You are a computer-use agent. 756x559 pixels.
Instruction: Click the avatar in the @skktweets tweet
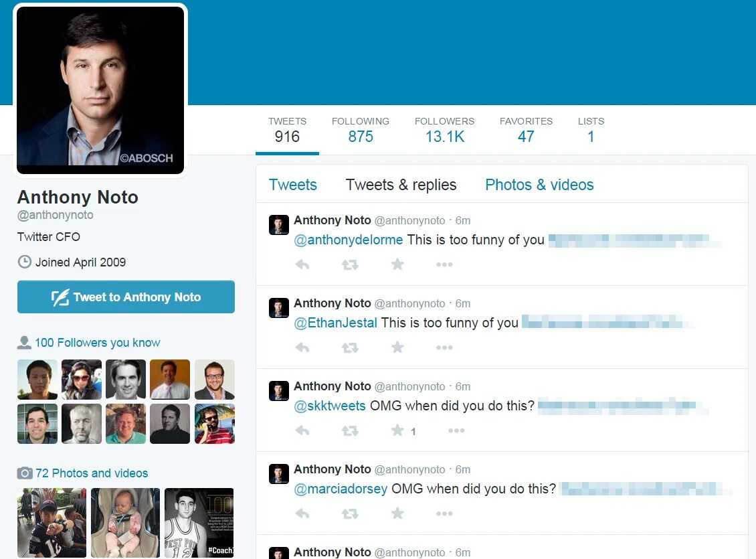click(x=279, y=391)
